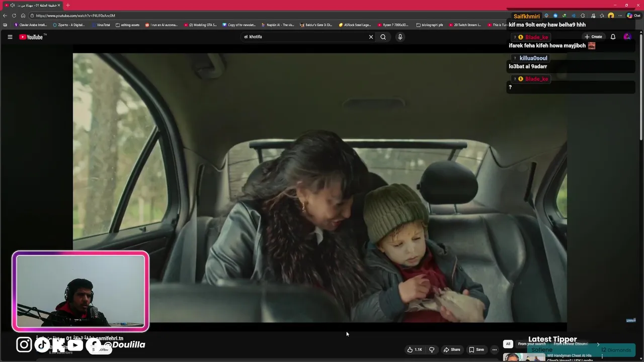
Task: Share the video
Action: (452, 349)
